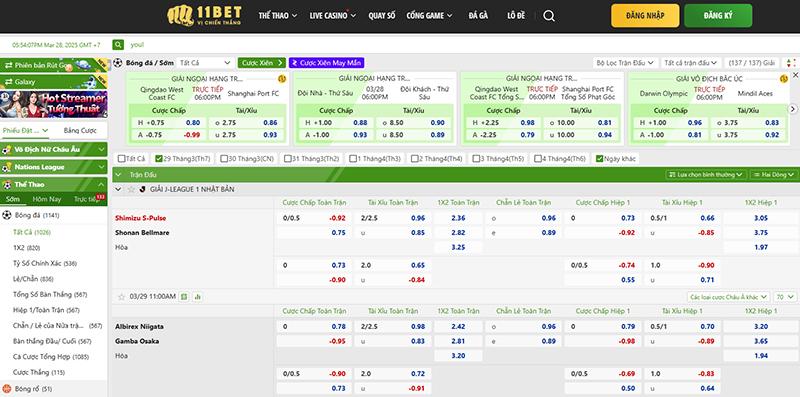Switch to the Hôm Nay tab
The width and height of the screenshot is (800, 397).
pos(47,199)
